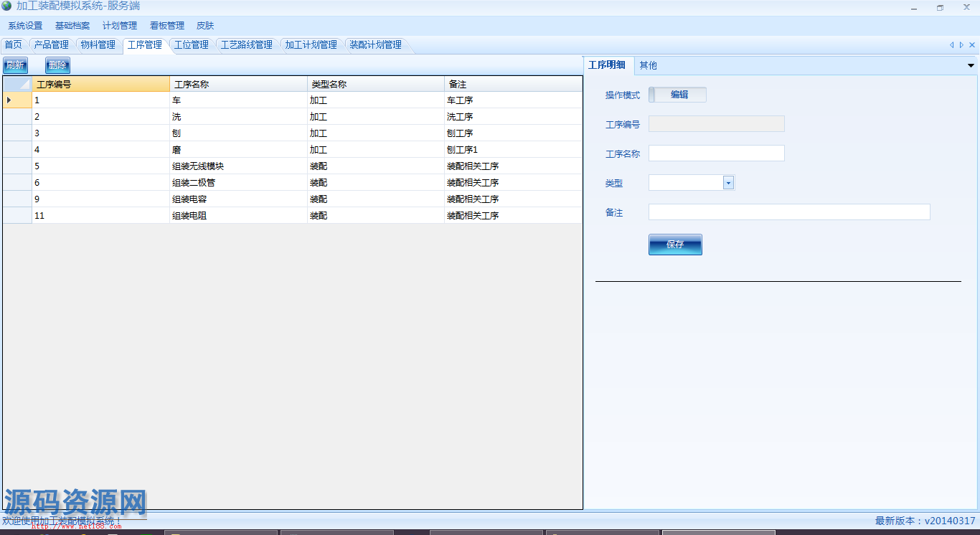Click 装配 type cell in row 组装电阻
980x535 pixels.
(376, 216)
